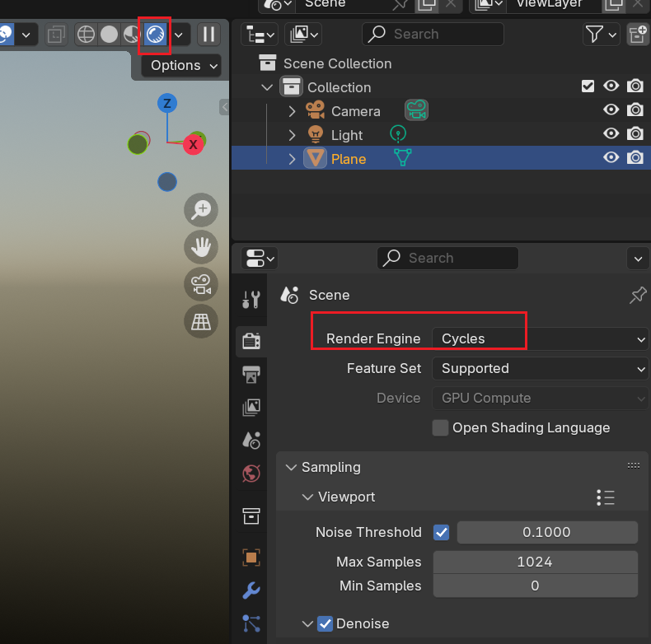Expand the Camera object row

pyautogui.click(x=292, y=111)
